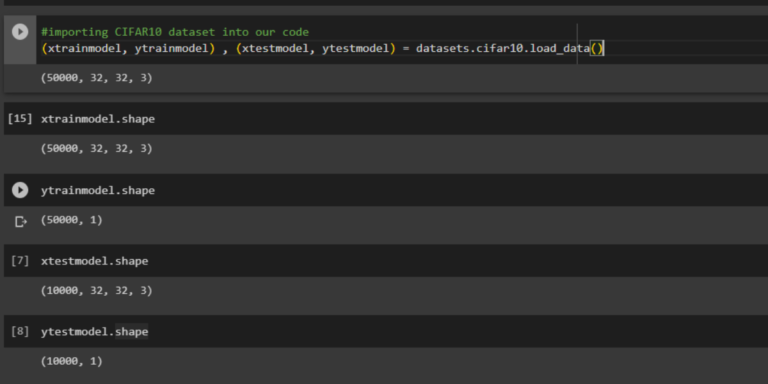Click the datasets.cifar10.load_data() code line
The width and height of the screenshot is (768, 384).
323,48
